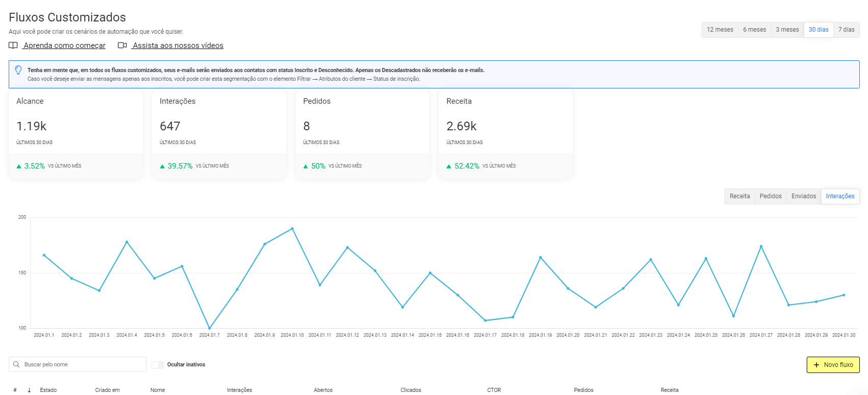Click the Pedidos column header in the table
Viewport: 868px width, 395px height.
coord(584,390)
